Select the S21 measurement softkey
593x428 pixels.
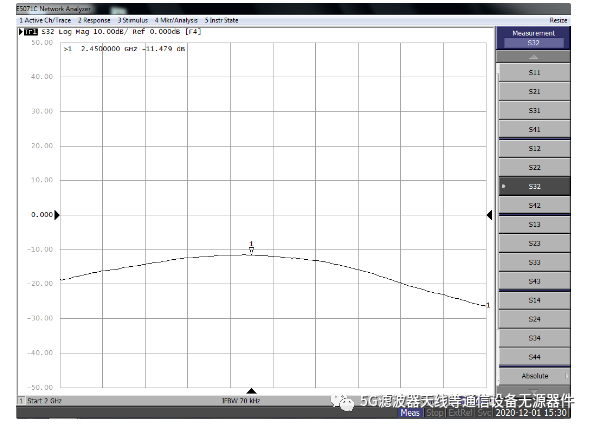(534, 91)
